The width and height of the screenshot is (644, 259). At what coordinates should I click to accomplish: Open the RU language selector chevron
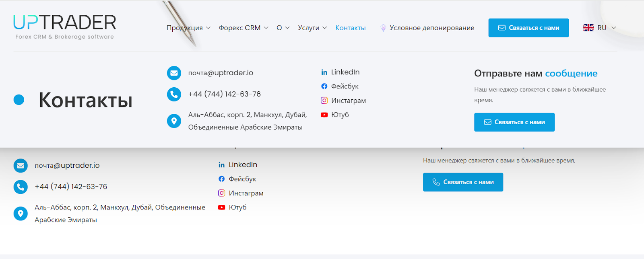click(614, 28)
